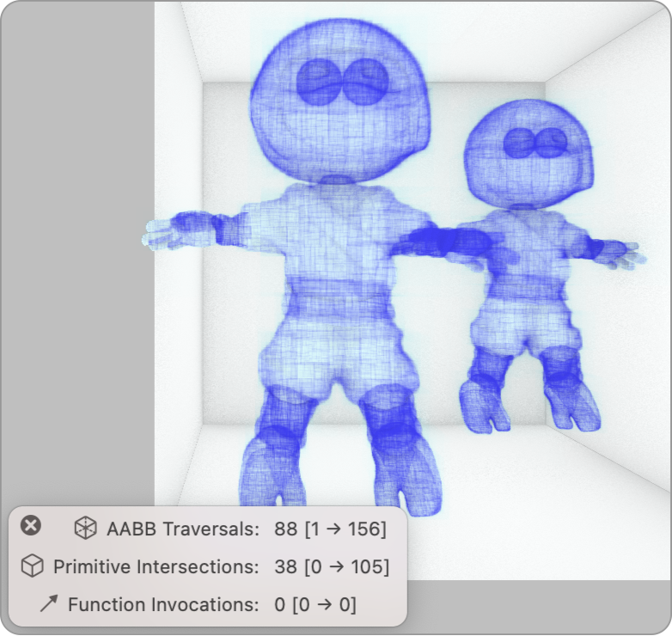Click the Primitive Intersections cube icon

(32, 566)
